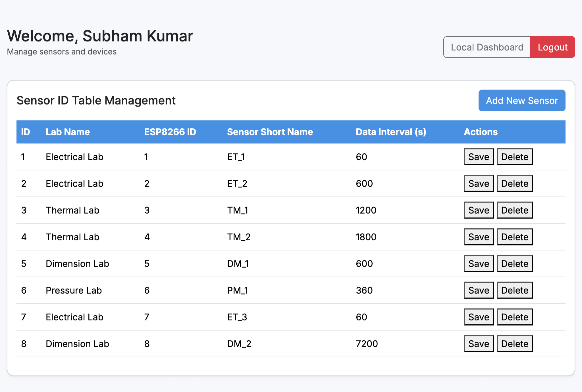Save the DM_2 sensor row
582x392 pixels.
pos(479,344)
